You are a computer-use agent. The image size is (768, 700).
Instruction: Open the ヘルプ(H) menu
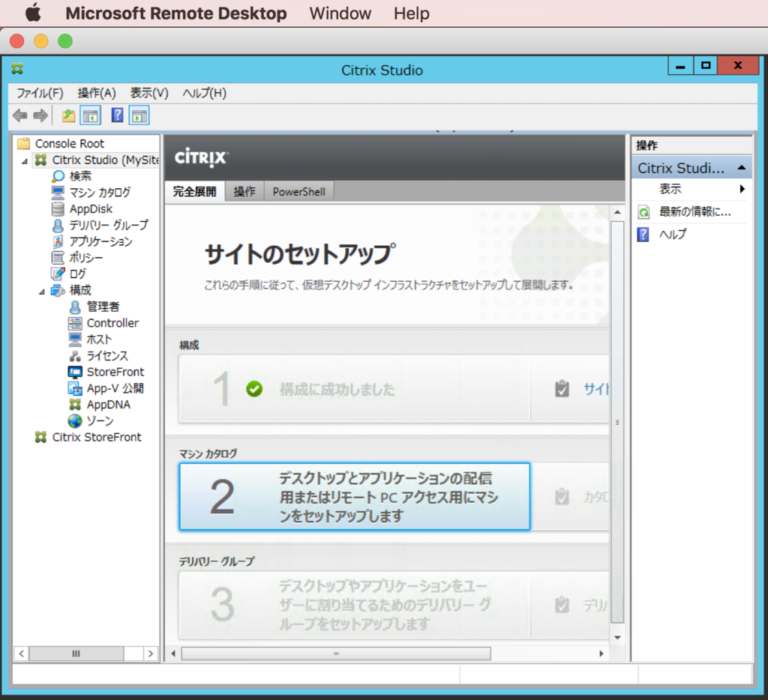205,93
